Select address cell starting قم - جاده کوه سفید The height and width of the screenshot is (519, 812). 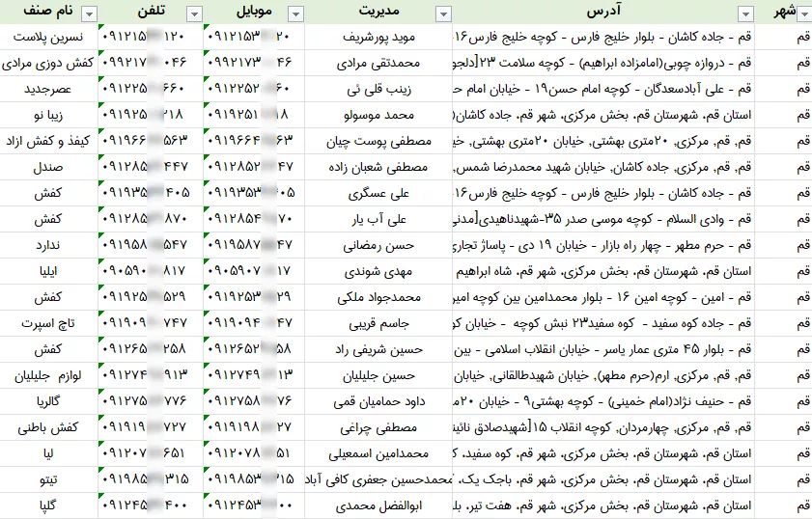[x=603, y=323]
